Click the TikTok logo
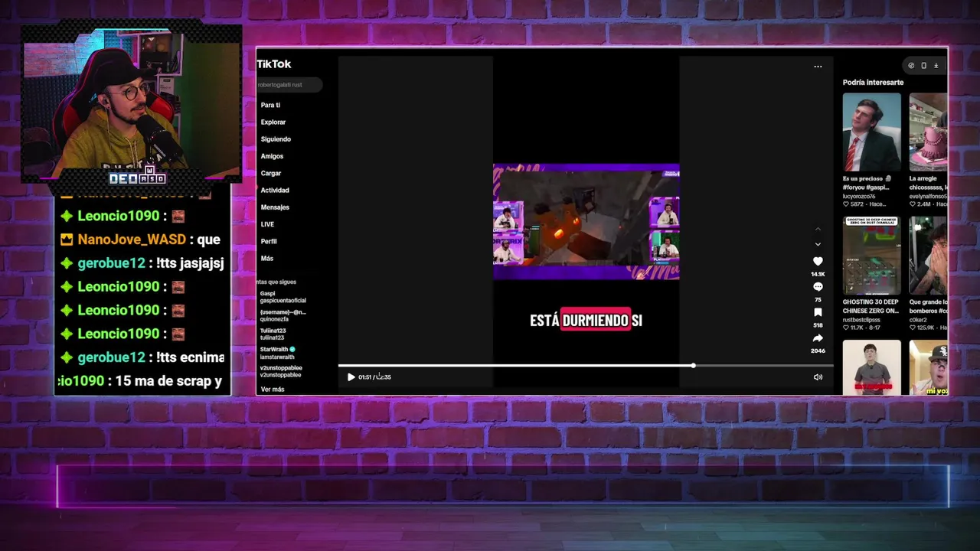The width and height of the screenshot is (980, 551). click(x=273, y=64)
